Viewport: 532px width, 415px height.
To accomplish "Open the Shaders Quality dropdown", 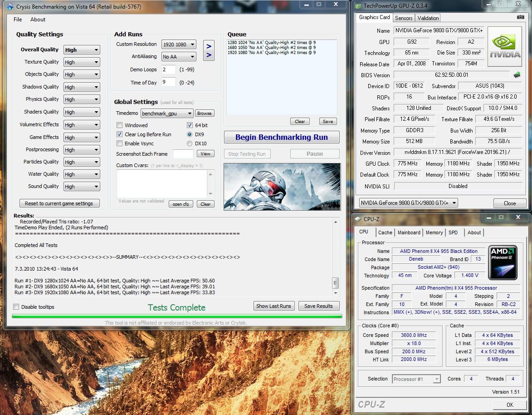I will [x=82, y=112].
